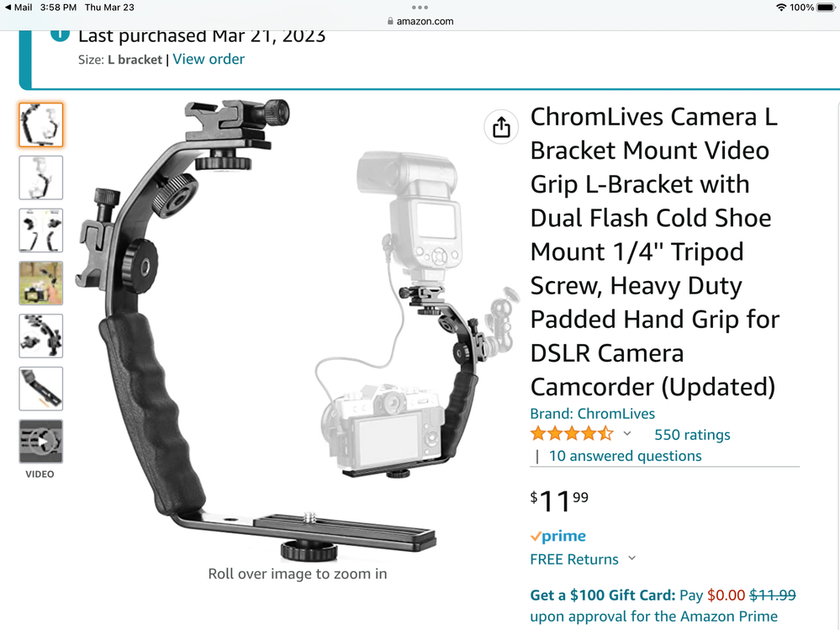This screenshot has width=840, height=630.
Task: View the 10 answered questions
Action: [626, 456]
